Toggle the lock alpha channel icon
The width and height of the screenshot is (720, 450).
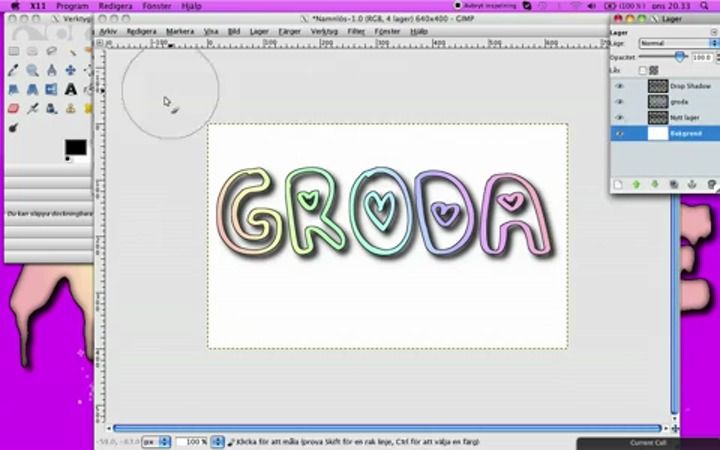pos(653,70)
